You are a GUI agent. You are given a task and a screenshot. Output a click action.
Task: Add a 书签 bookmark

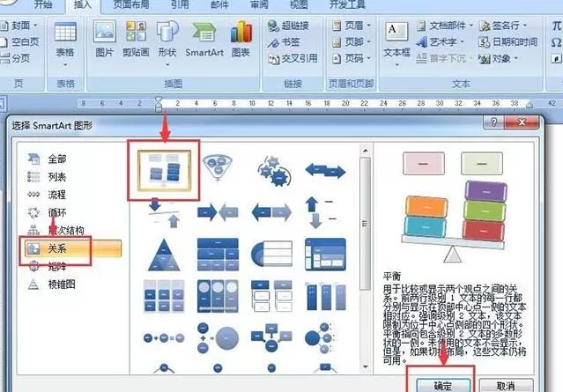click(284, 42)
